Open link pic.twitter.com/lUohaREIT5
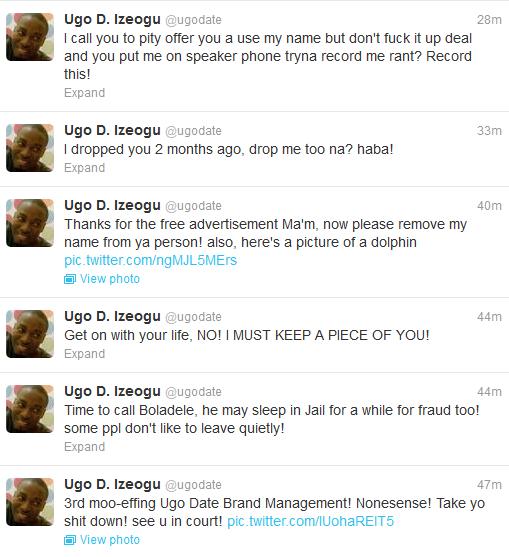509x557 pixels. [310, 521]
